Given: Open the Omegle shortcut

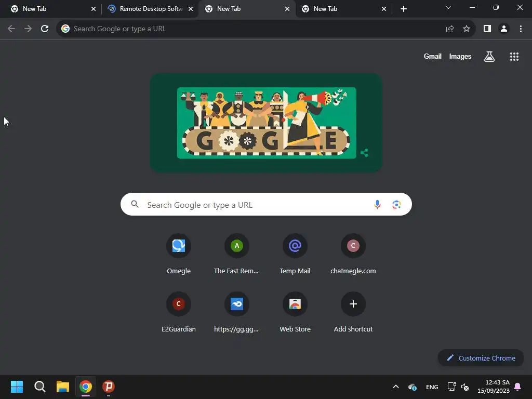Looking at the screenshot, I should (x=179, y=254).
